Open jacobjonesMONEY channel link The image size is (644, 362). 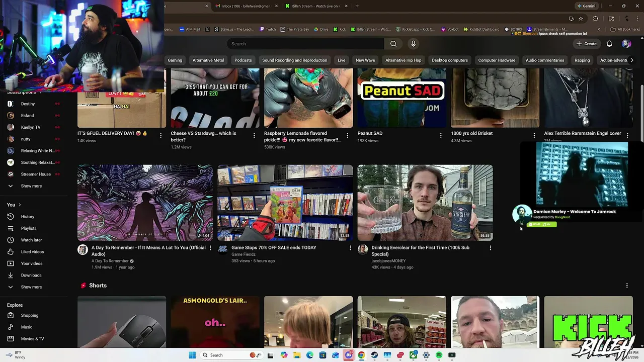tap(388, 261)
